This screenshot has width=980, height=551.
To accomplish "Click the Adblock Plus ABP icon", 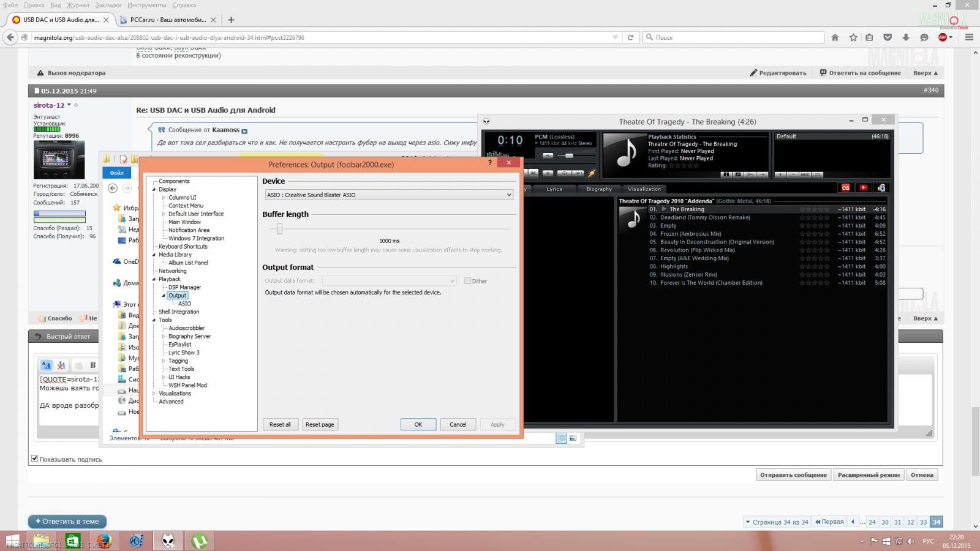I will coord(943,37).
